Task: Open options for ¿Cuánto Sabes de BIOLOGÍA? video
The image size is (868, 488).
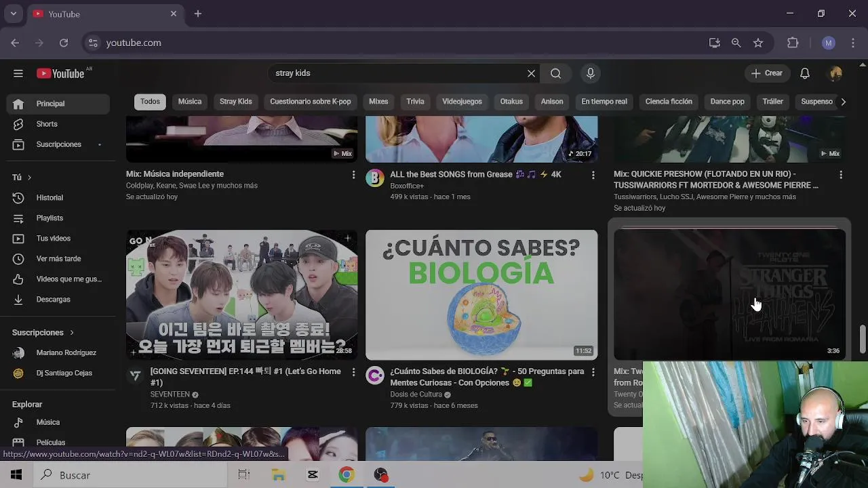Action: coord(593,372)
